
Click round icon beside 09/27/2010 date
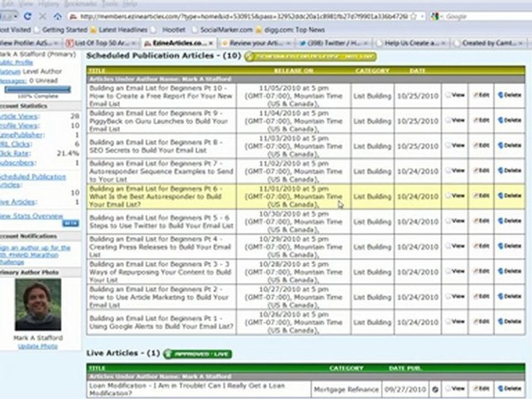click(x=435, y=389)
